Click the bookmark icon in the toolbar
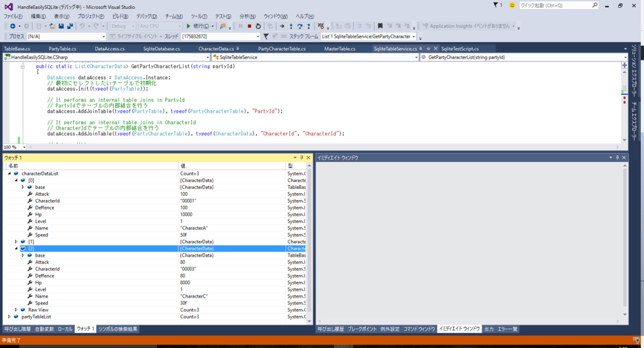 [380, 26]
